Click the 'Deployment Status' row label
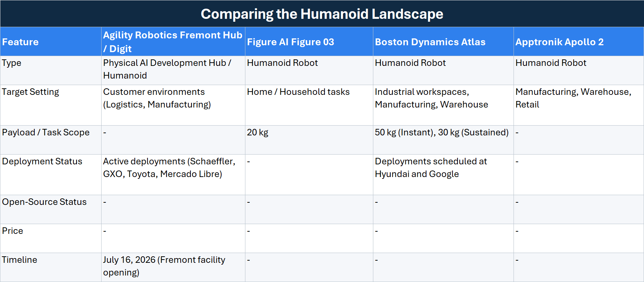The image size is (644, 282). [42, 161]
